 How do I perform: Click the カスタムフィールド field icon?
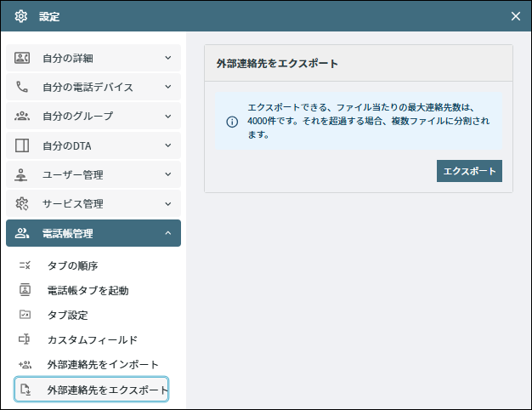[24, 339]
